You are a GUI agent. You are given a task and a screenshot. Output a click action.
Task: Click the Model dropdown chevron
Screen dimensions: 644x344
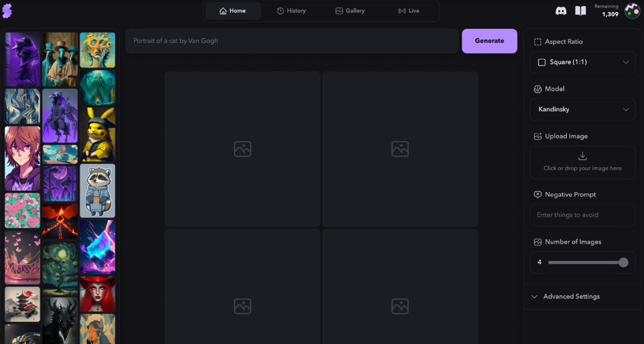click(625, 110)
